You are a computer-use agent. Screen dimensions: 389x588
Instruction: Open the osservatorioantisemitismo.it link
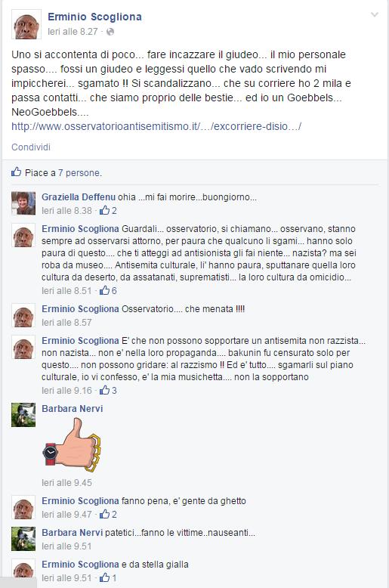coord(156,126)
